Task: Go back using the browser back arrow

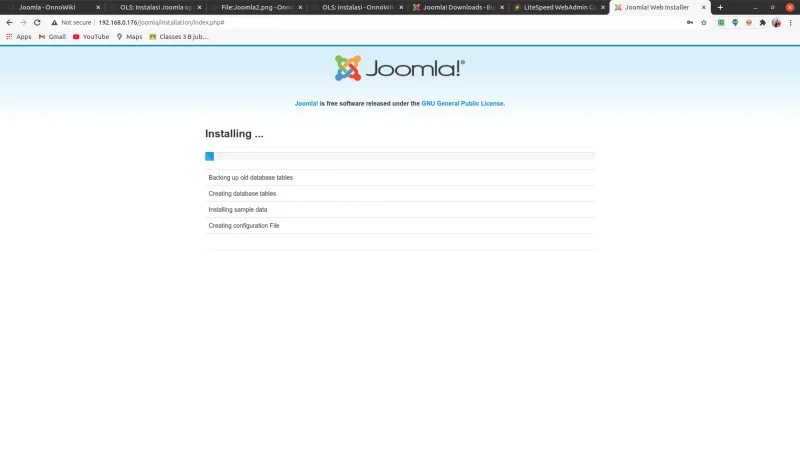Action: (x=9, y=22)
